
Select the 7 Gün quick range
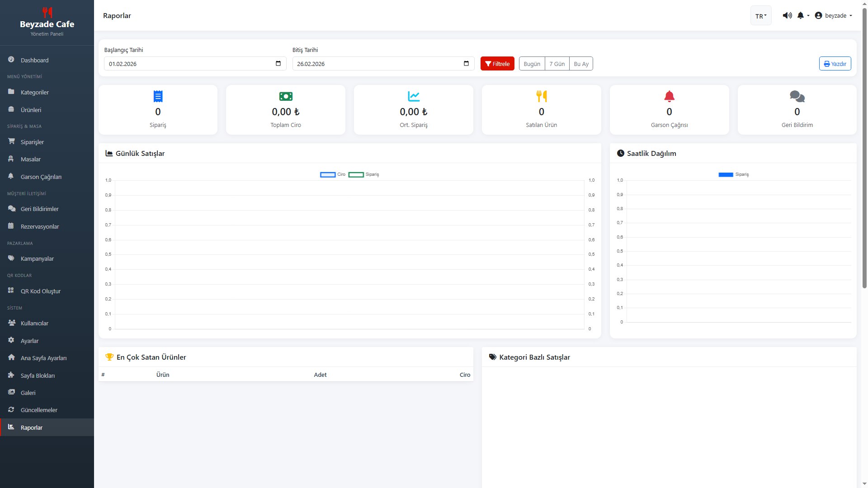557,64
